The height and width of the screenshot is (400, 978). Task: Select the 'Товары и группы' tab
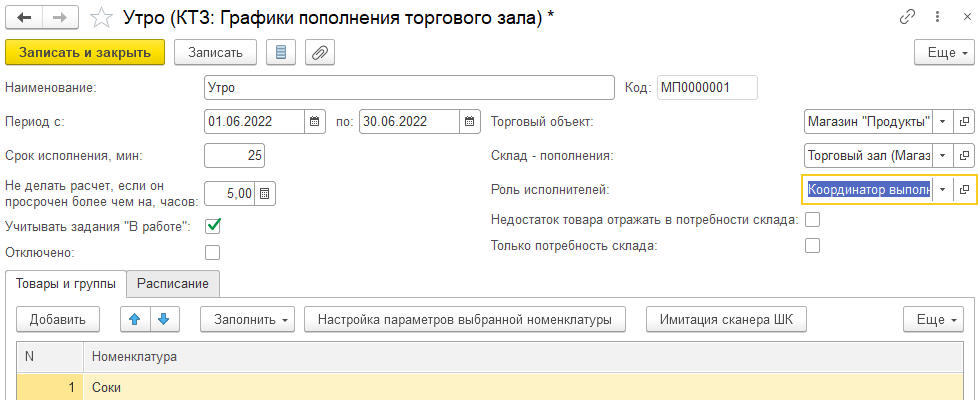pyautogui.click(x=66, y=284)
